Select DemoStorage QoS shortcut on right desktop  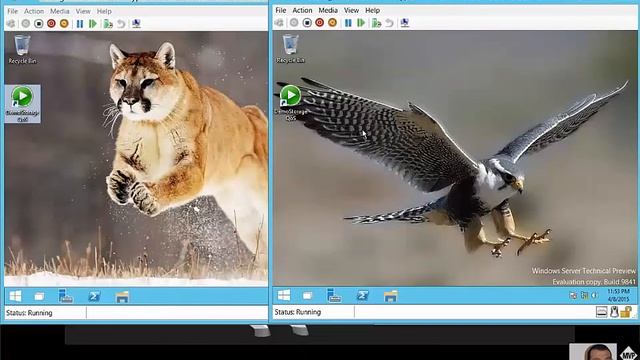[291, 102]
